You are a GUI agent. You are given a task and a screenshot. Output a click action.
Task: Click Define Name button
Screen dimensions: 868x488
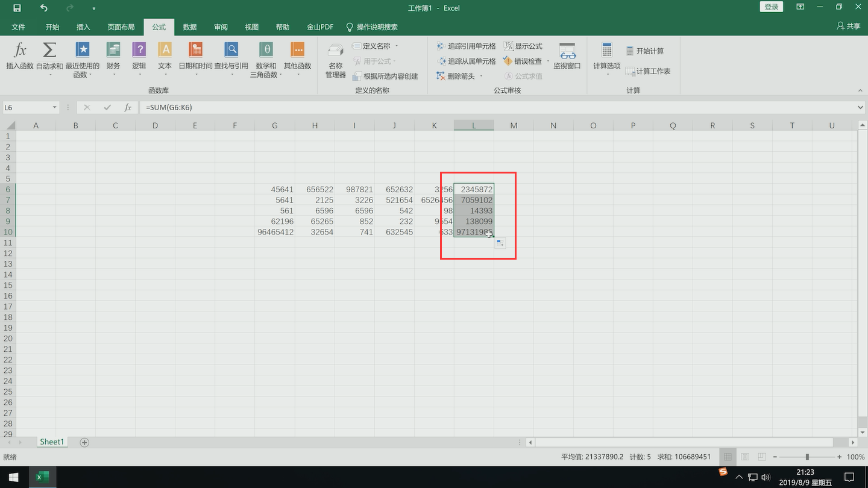[371, 46]
